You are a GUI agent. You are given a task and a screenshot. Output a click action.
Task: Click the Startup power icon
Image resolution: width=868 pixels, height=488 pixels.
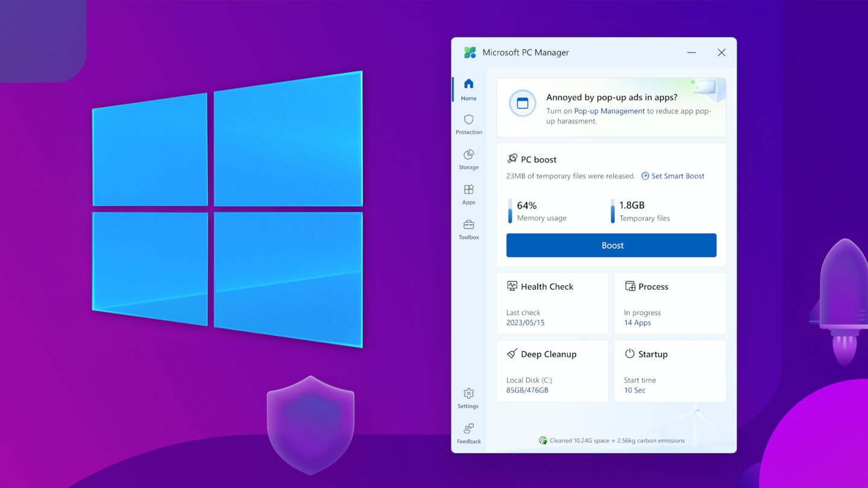[629, 354]
